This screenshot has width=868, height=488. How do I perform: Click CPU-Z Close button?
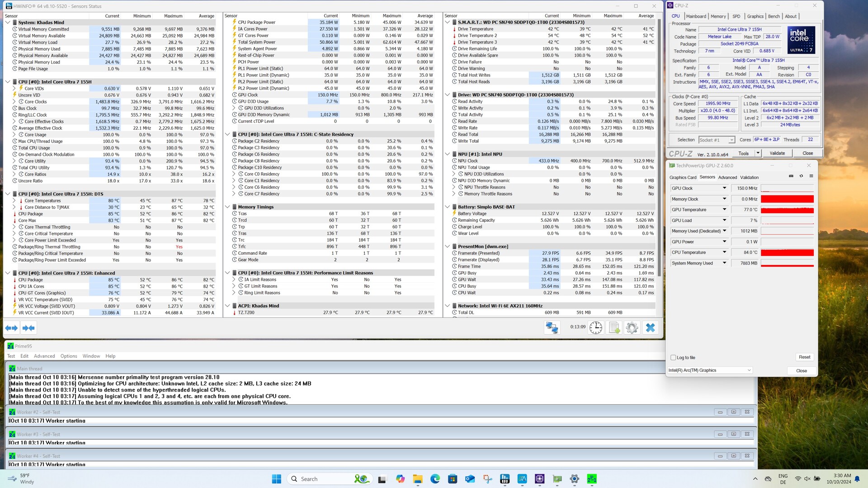[x=807, y=153]
